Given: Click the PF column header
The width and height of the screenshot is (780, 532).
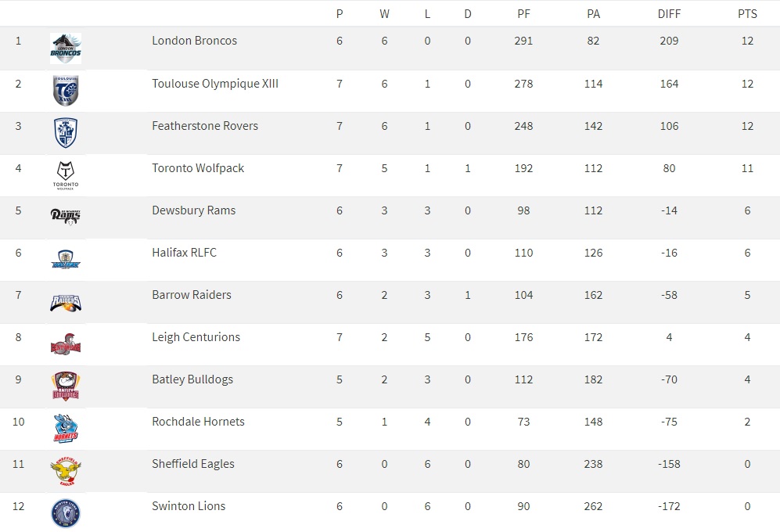Looking at the screenshot, I should 523,13.
